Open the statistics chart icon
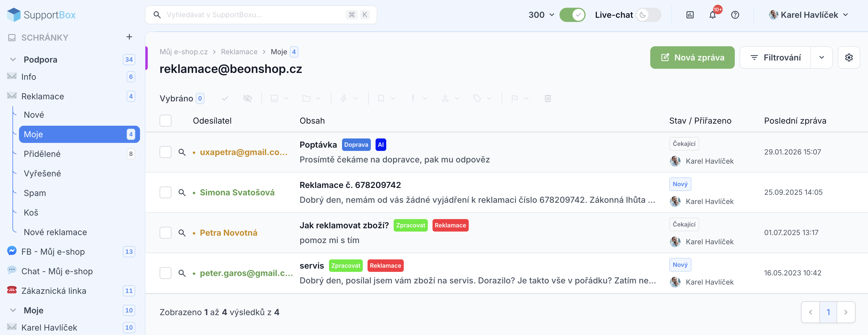868x335 pixels. (690, 15)
